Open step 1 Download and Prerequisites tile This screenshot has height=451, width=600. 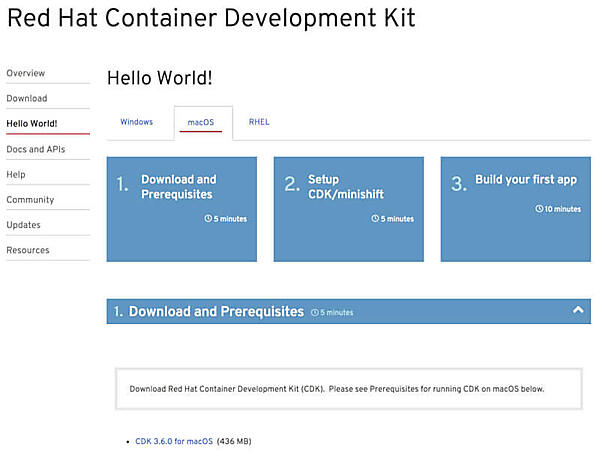point(181,208)
